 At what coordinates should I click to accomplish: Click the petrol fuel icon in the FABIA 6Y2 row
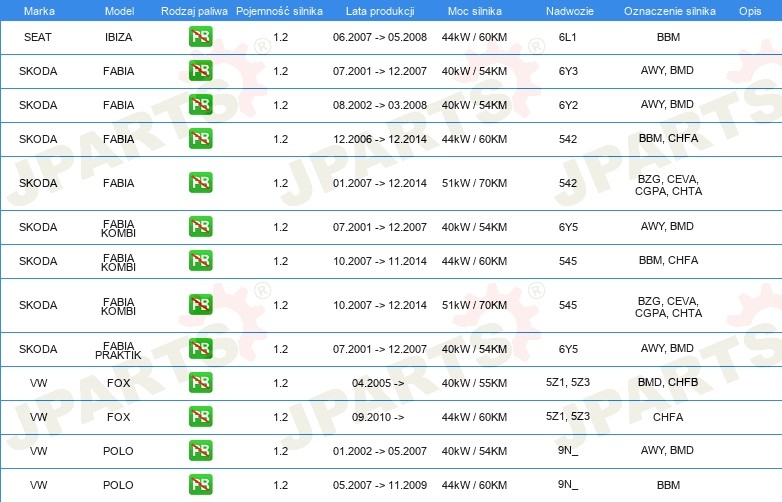coord(200,104)
